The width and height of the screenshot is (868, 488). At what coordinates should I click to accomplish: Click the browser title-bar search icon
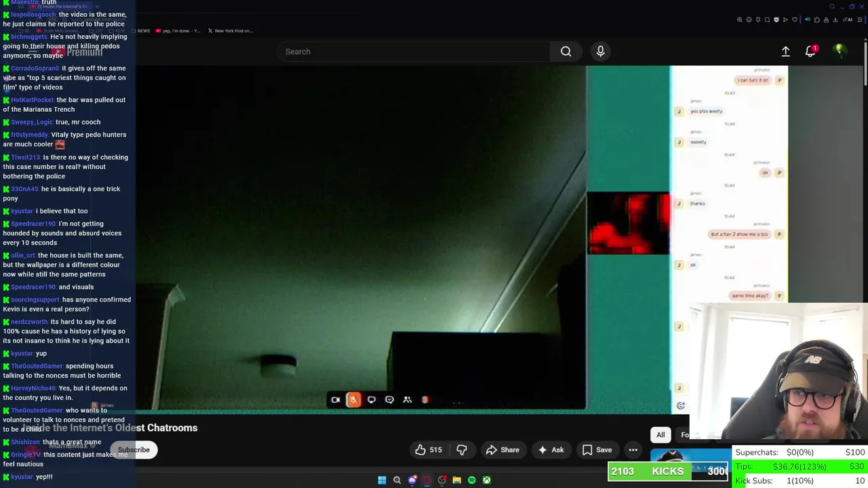click(832, 7)
